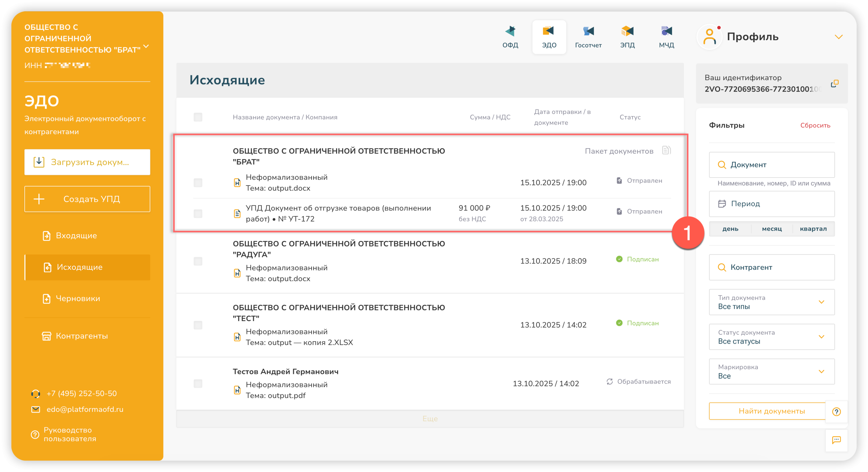Viewport: 868px width, 472px height.
Task: Expand the Профиль menu chevron
Action: click(x=839, y=37)
